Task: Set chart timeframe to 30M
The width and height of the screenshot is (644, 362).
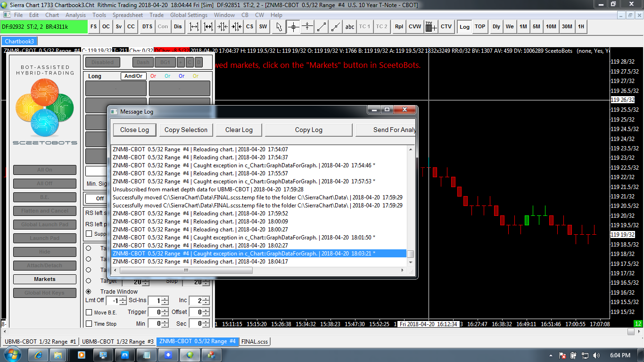Action: (x=567, y=27)
